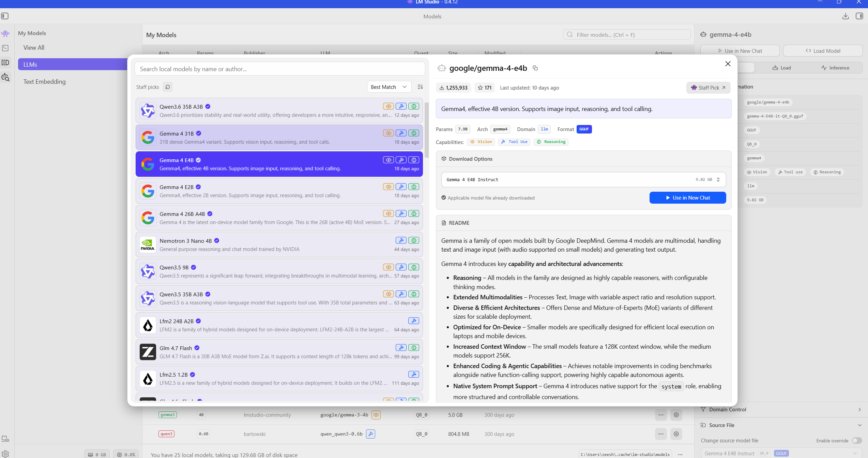The width and height of the screenshot is (868, 458).
Task: Click the vision icon on Gemma 4 E2B row
Action: pyautogui.click(x=388, y=187)
